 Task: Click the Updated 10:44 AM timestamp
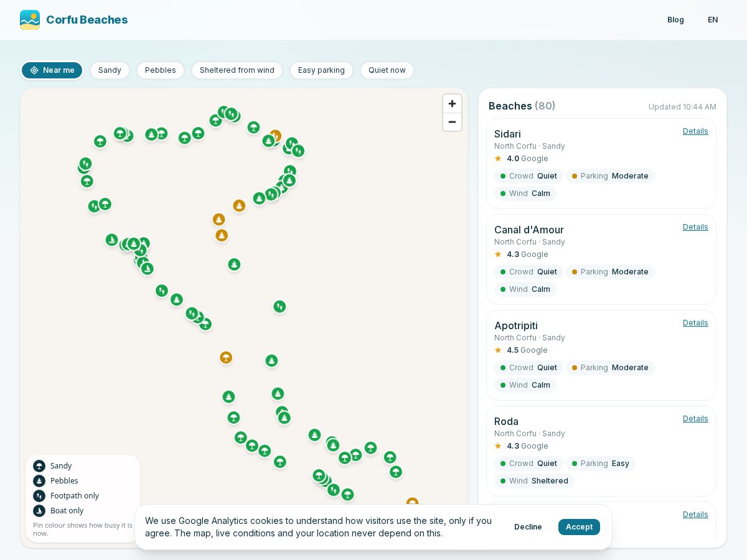(682, 107)
